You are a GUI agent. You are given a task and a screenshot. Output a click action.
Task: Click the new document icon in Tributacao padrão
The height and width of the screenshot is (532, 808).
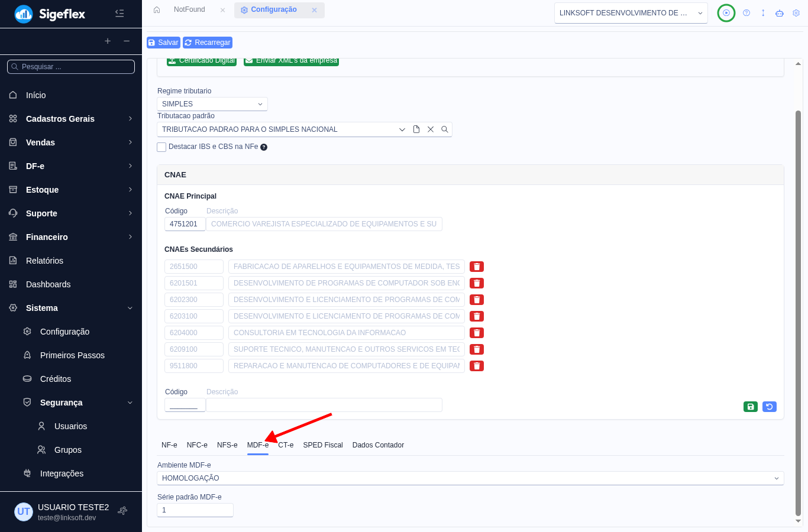click(416, 129)
